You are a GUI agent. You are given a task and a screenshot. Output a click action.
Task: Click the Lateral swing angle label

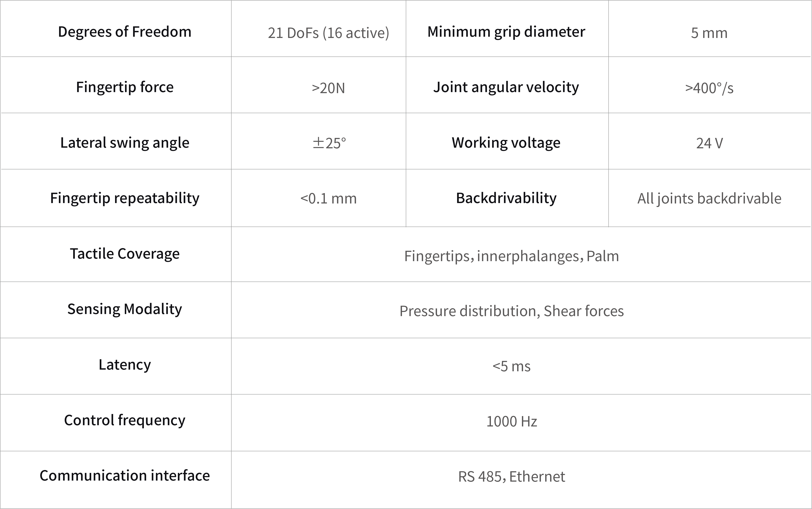(124, 143)
